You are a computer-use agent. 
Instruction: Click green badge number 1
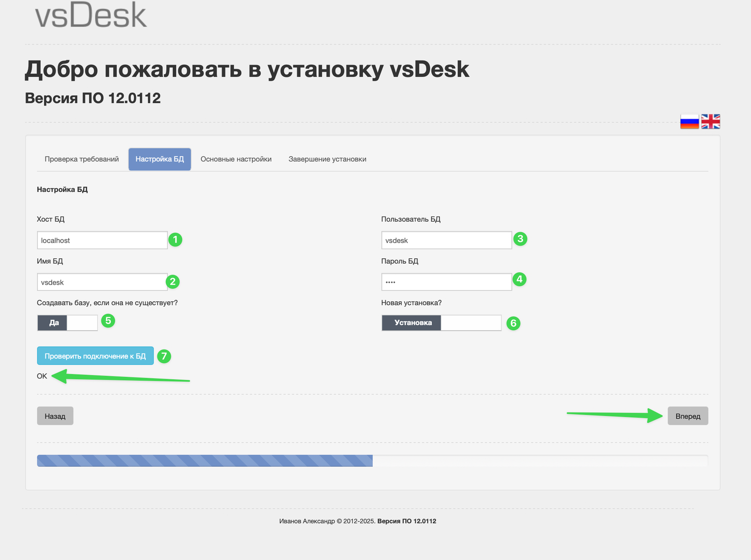[x=175, y=240]
